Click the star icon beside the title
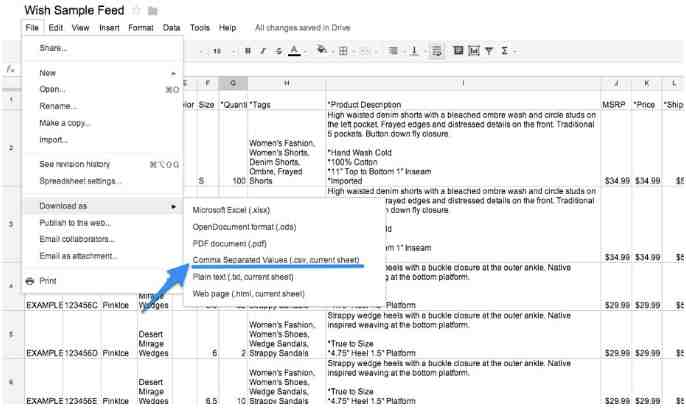 point(136,9)
